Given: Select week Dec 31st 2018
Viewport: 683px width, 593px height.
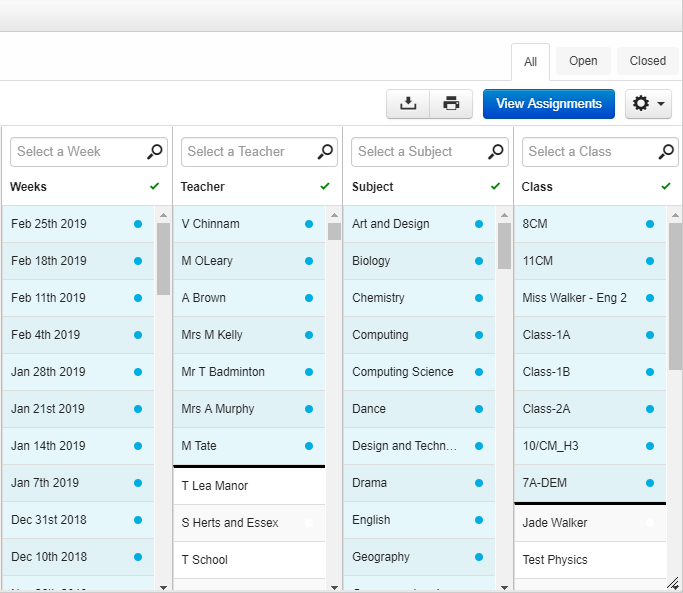Looking at the screenshot, I should [x=78, y=520].
